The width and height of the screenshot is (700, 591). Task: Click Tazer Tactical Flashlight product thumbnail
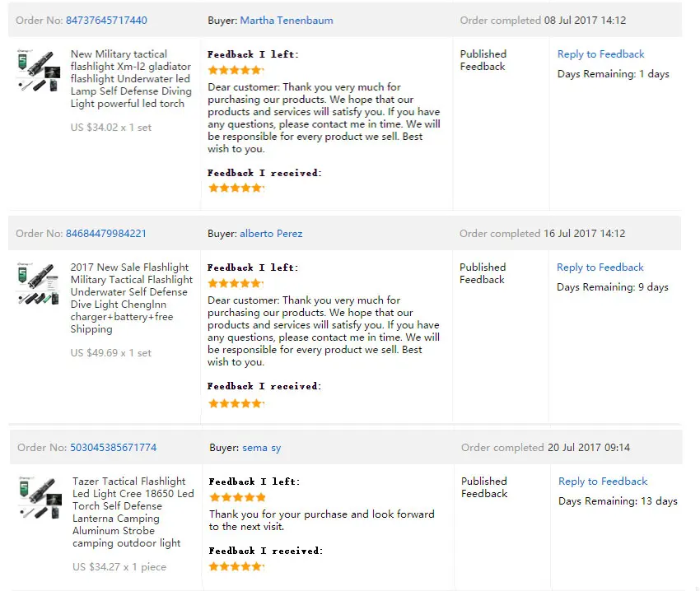pos(40,498)
